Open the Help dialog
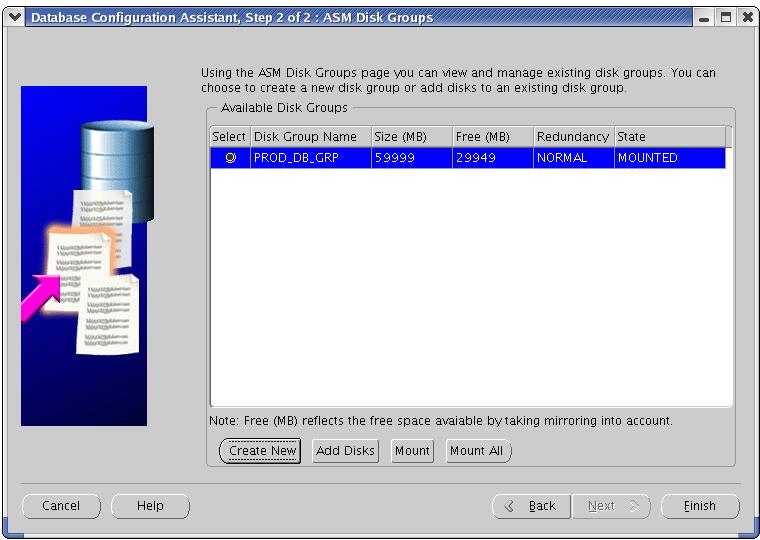This screenshot has width=760, height=540. coord(150,506)
